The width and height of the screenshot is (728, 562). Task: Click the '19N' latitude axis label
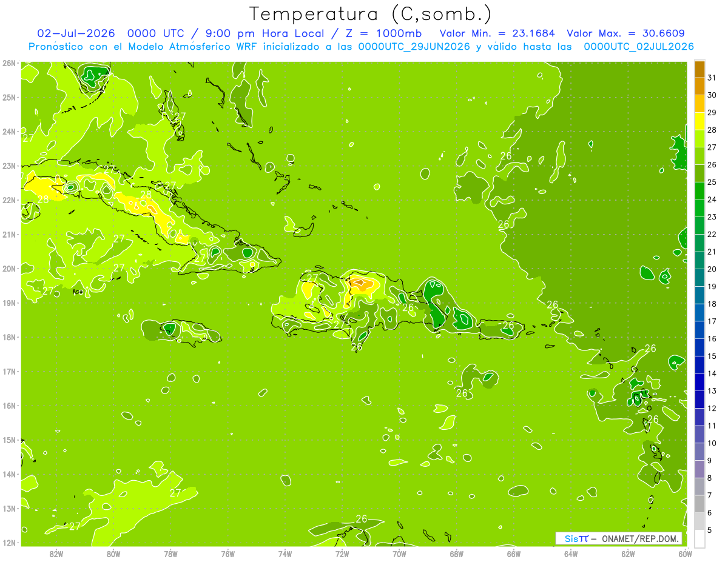click(x=8, y=303)
